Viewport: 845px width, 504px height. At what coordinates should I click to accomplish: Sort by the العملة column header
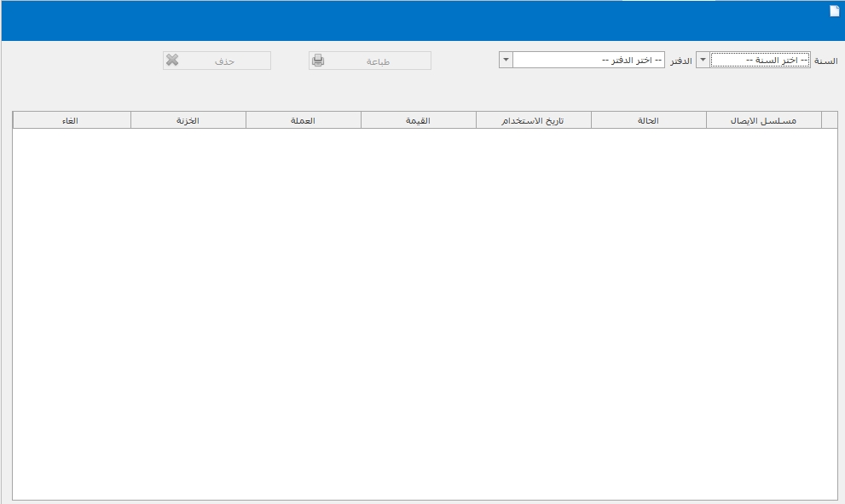tap(303, 120)
